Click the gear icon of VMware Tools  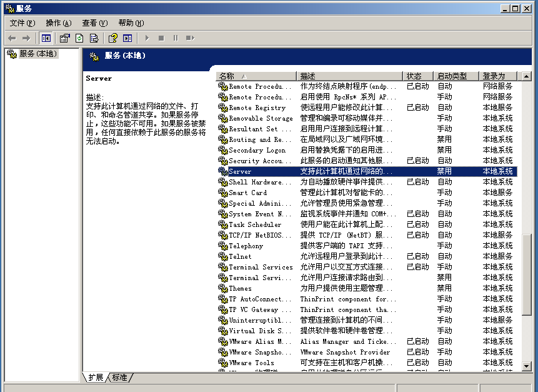pyautogui.click(x=222, y=363)
